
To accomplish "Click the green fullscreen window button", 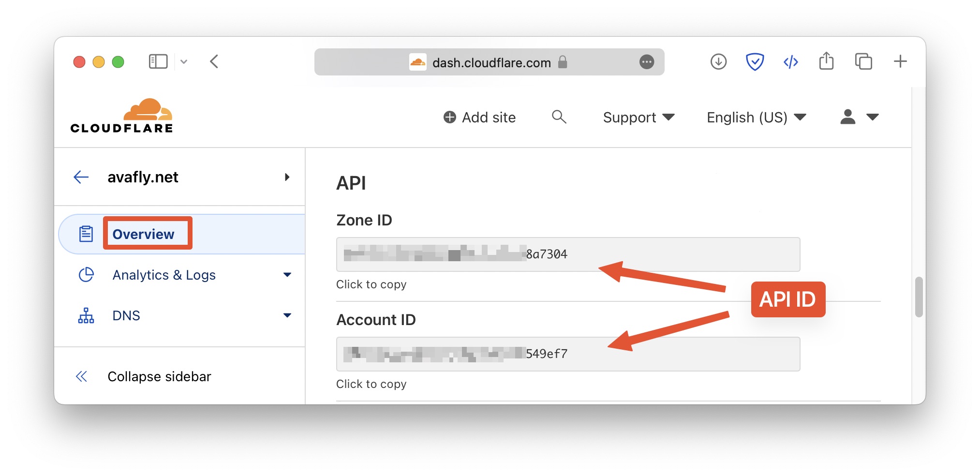I will pos(118,62).
